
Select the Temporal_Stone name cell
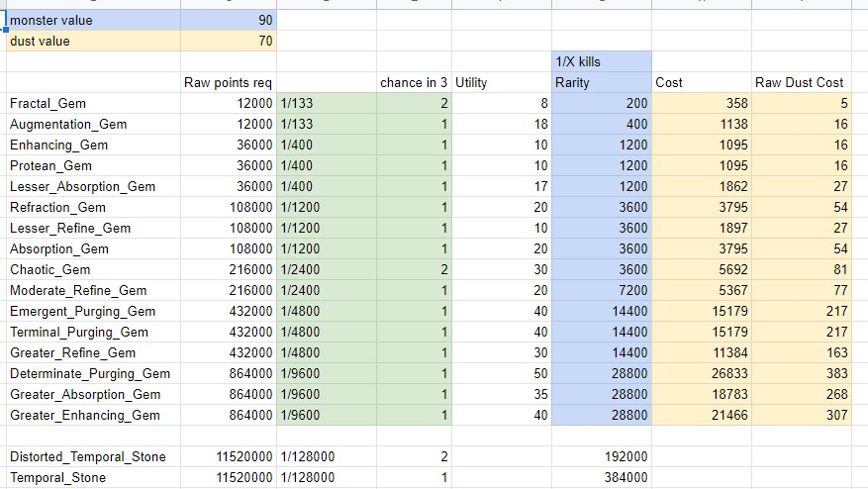tap(94, 477)
